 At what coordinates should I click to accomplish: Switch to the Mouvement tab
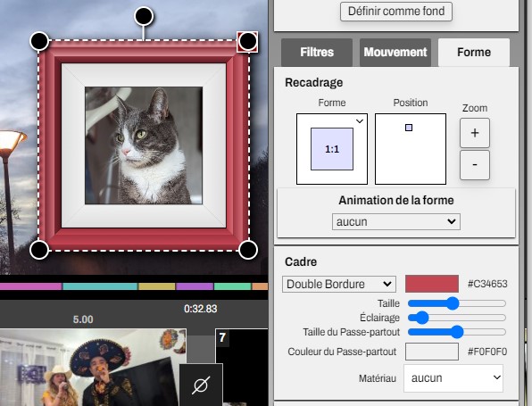tap(395, 53)
